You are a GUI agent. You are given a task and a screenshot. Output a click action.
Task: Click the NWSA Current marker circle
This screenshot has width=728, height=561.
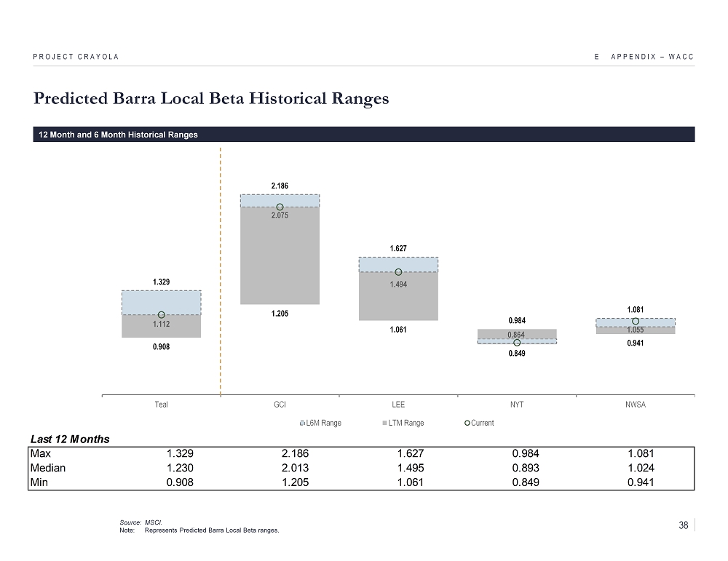pyautogui.click(x=636, y=321)
